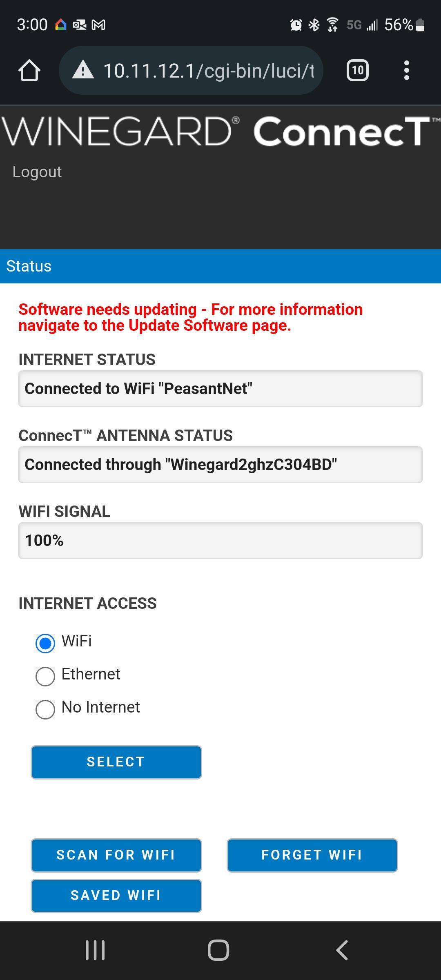Click the Logout link

37,172
